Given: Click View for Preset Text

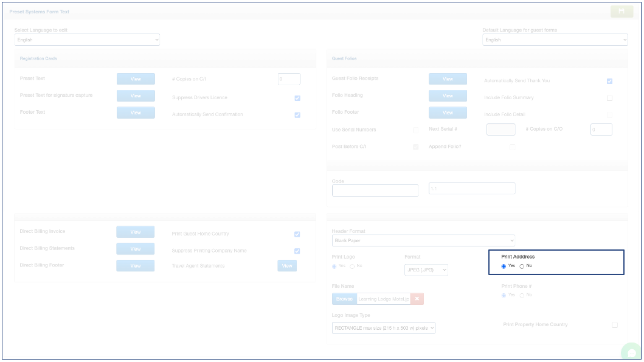Looking at the screenshot, I should 136,79.
